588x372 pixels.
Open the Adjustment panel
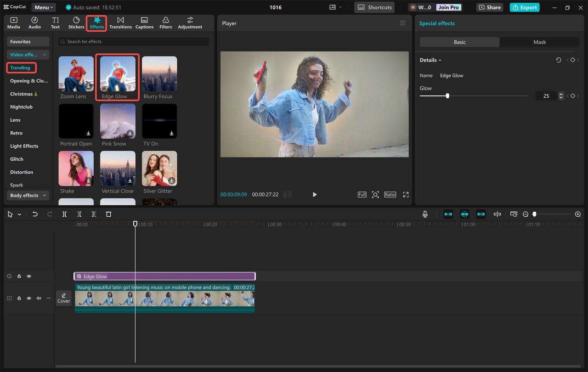pyautogui.click(x=189, y=22)
